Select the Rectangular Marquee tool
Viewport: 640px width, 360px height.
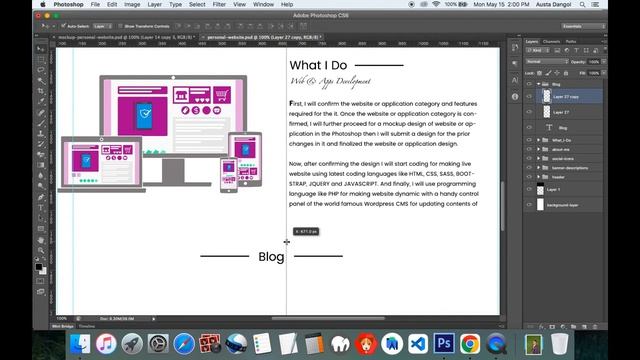click(41, 60)
